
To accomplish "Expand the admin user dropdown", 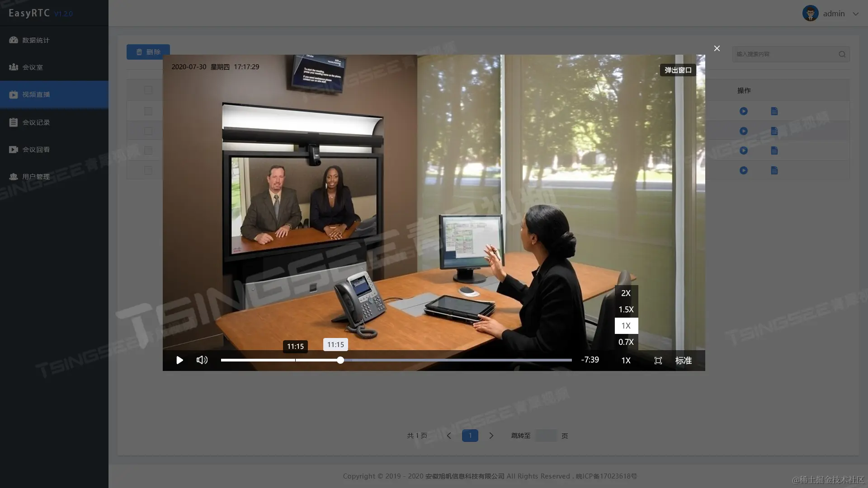I will point(855,14).
